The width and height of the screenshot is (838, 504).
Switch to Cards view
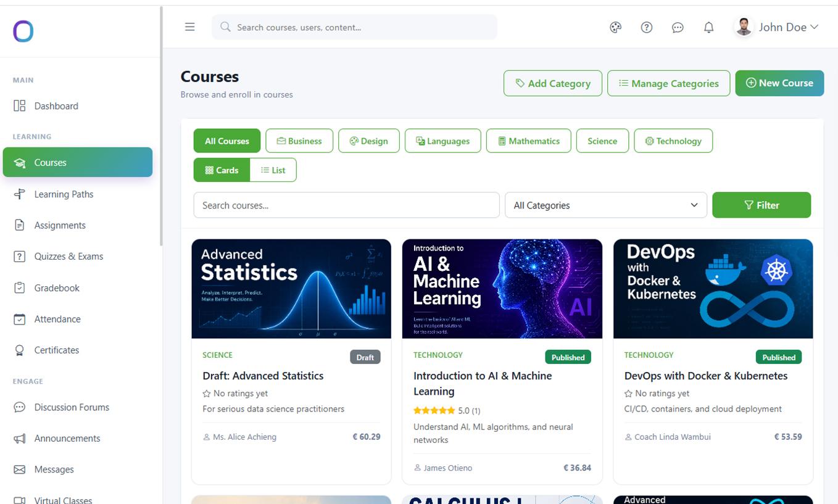click(x=222, y=170)
